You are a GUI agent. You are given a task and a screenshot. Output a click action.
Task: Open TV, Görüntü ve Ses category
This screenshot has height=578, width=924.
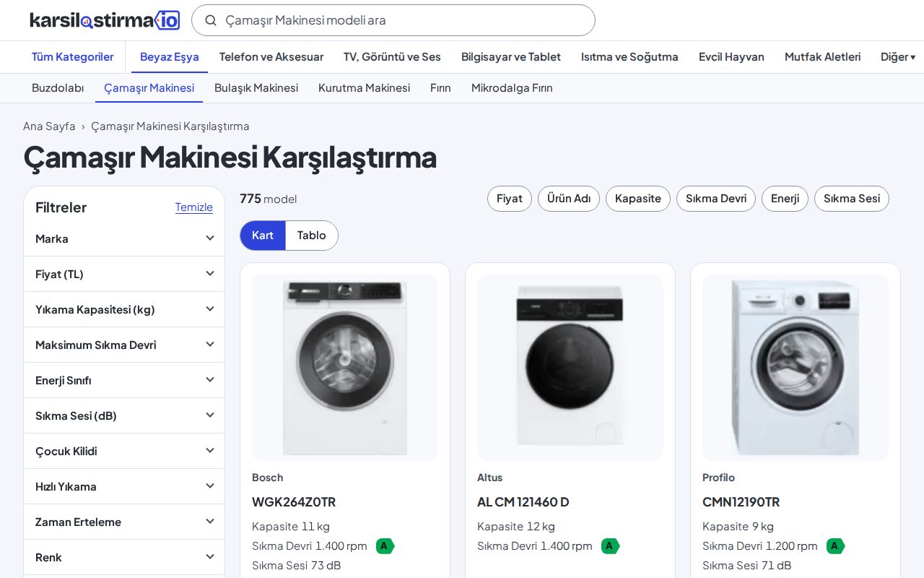click(392, 56)
